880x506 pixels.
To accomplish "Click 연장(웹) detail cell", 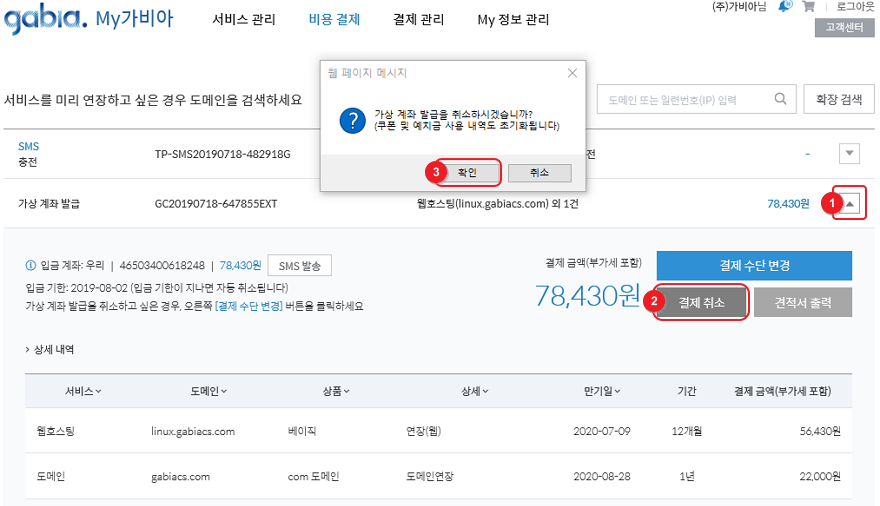I will click(x=423, y=431).
